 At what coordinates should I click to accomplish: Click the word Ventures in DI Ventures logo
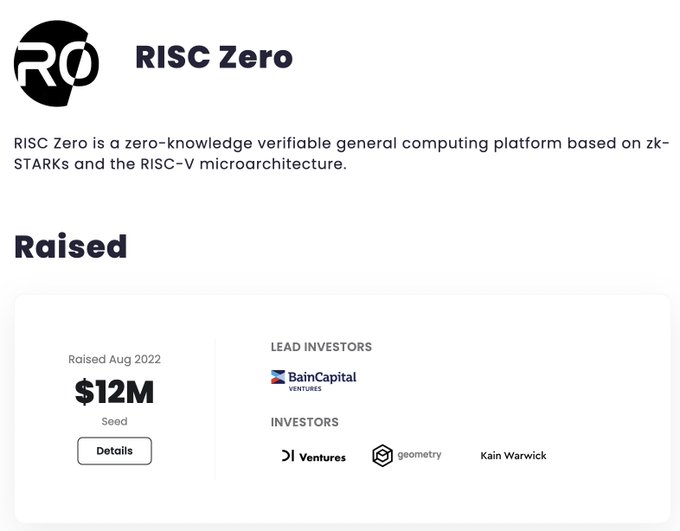323,457
